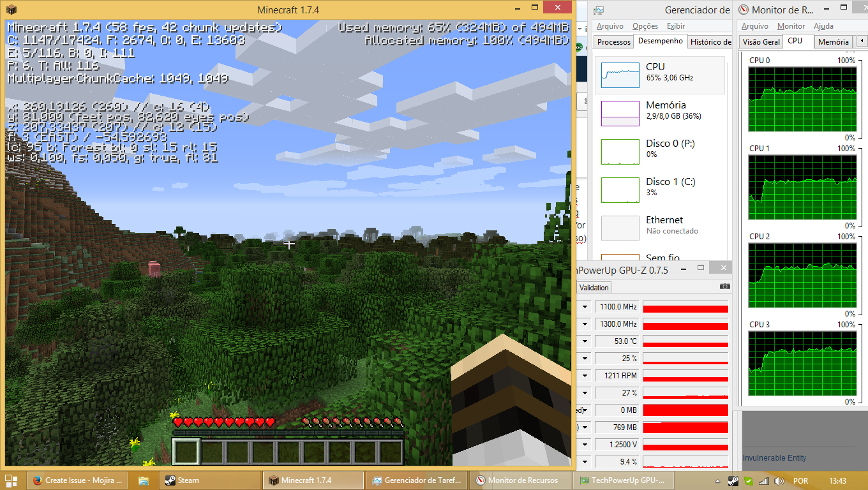Select last Minecraft hotbar slot

(391, 452)
